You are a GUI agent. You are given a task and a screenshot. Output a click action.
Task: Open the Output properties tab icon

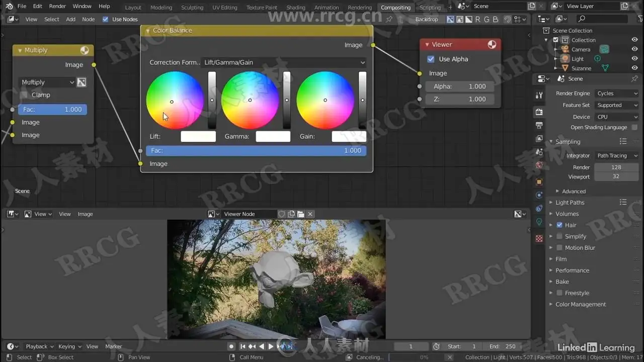tap(539, 125)
